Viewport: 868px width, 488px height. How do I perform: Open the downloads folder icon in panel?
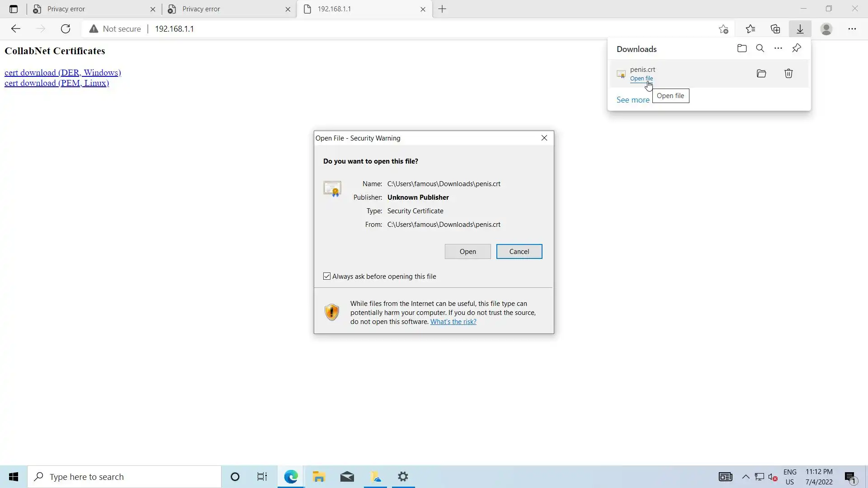741,48
